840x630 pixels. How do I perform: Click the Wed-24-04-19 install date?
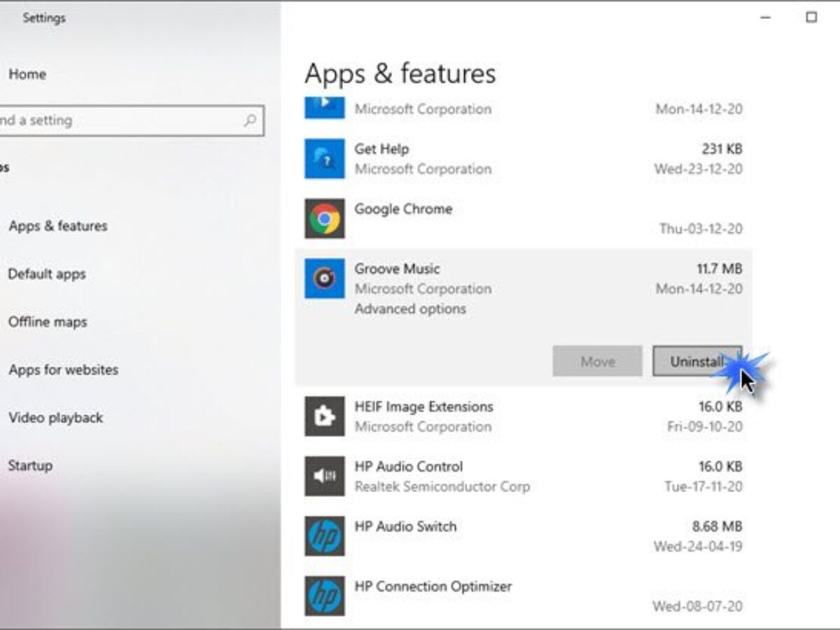coord(699,546)
